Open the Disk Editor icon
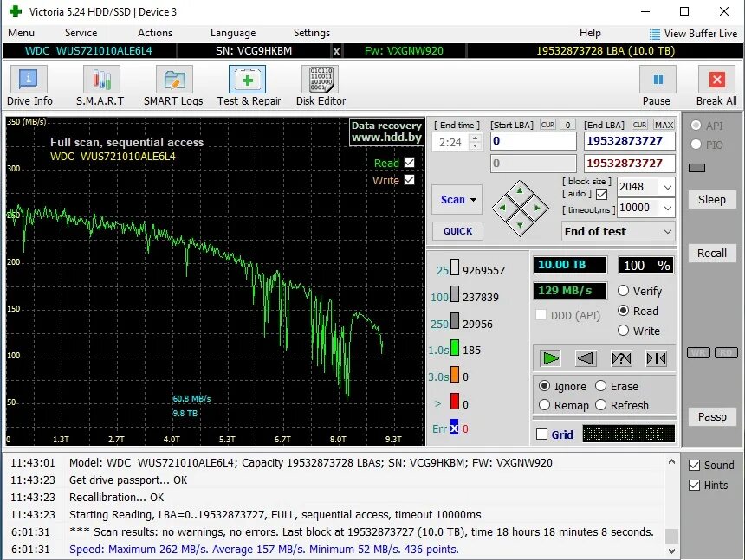 pyautogui.click(x=321, y=80)
